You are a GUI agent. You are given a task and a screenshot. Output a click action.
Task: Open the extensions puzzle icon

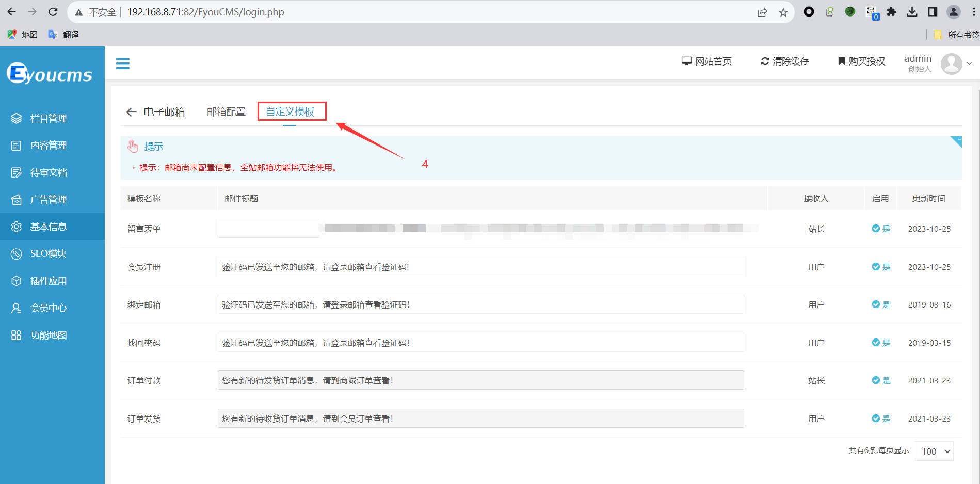point(891,12)
